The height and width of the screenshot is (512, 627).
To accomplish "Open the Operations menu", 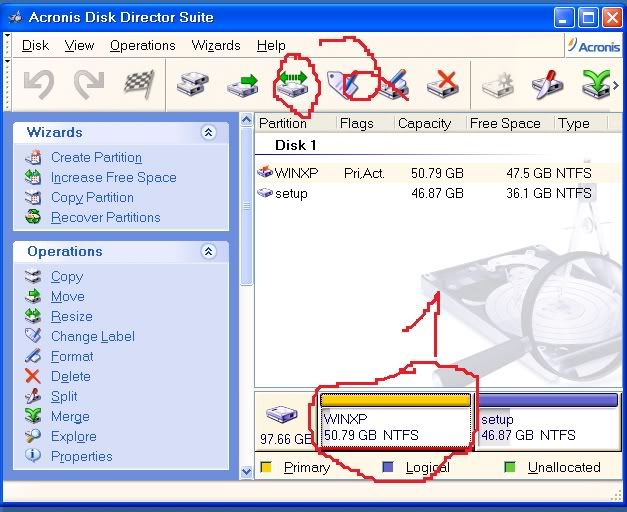I will (143, 46).
